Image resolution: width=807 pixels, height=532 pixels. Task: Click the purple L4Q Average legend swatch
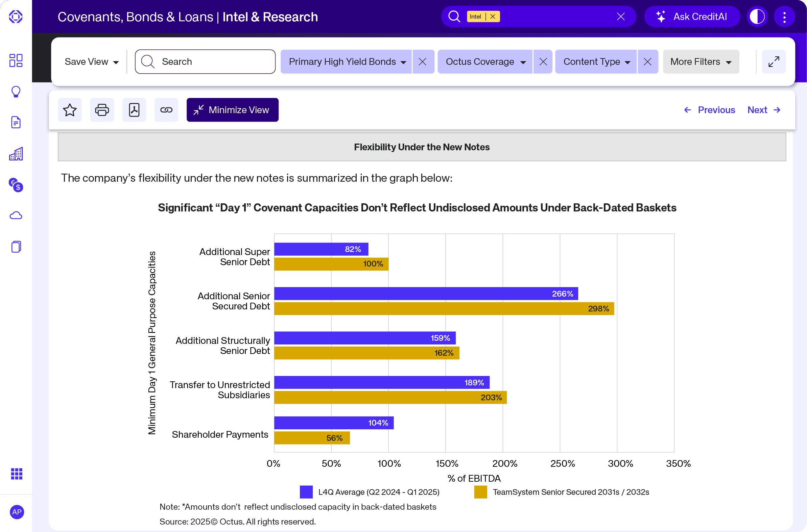click(x=306, y=492)
